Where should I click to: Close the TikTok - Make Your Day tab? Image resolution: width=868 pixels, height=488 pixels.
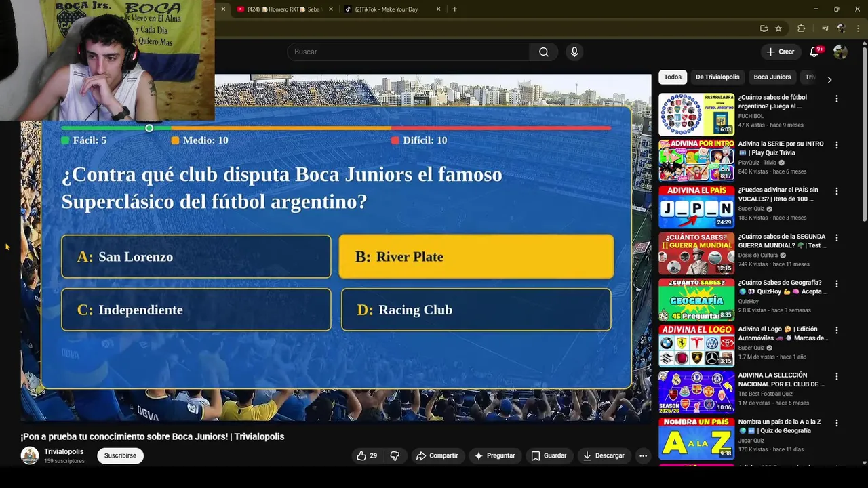pos(438,9)
